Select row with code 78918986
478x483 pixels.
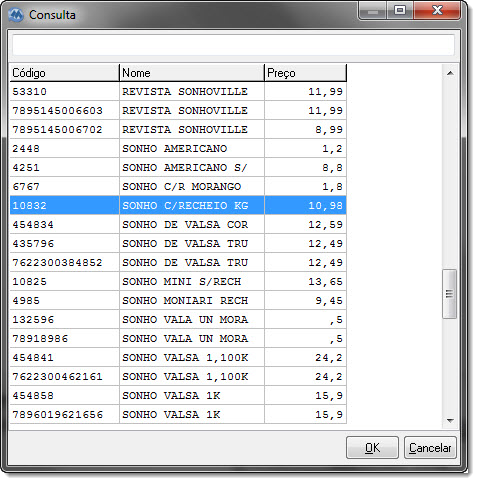tap(178, 338)
